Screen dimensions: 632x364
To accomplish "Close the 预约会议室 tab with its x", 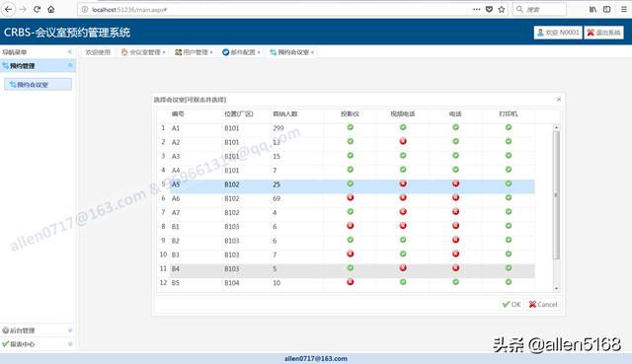I will pos(312,52).
